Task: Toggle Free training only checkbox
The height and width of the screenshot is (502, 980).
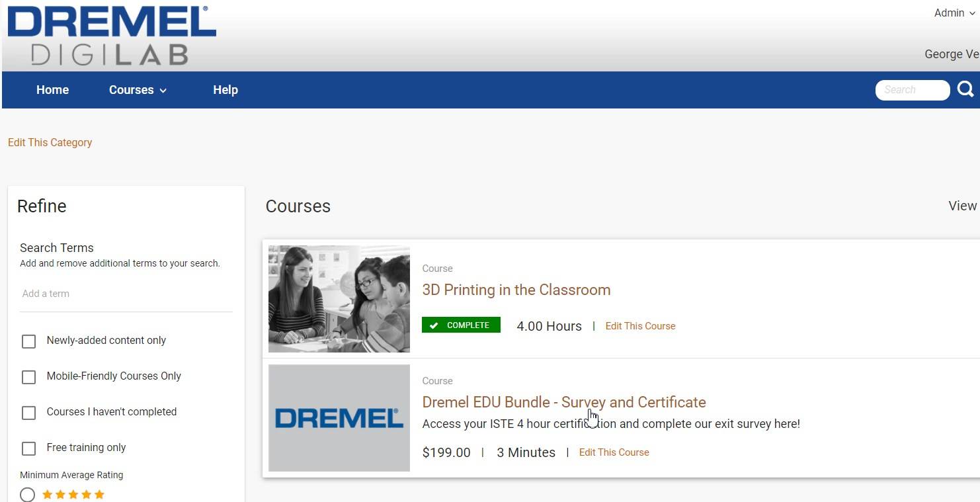Action: point(28,448)
